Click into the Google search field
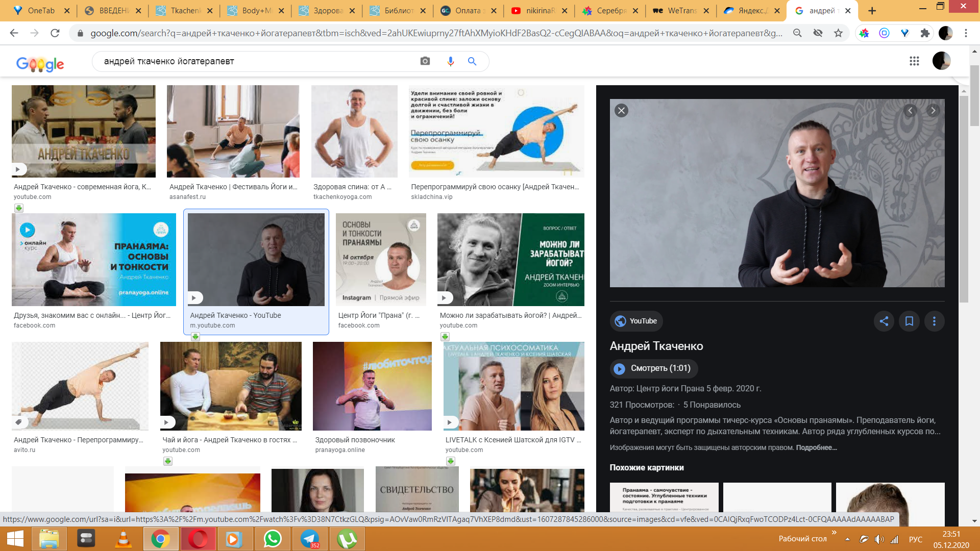Viewport: 980px width, 551px height. [255, 61]
